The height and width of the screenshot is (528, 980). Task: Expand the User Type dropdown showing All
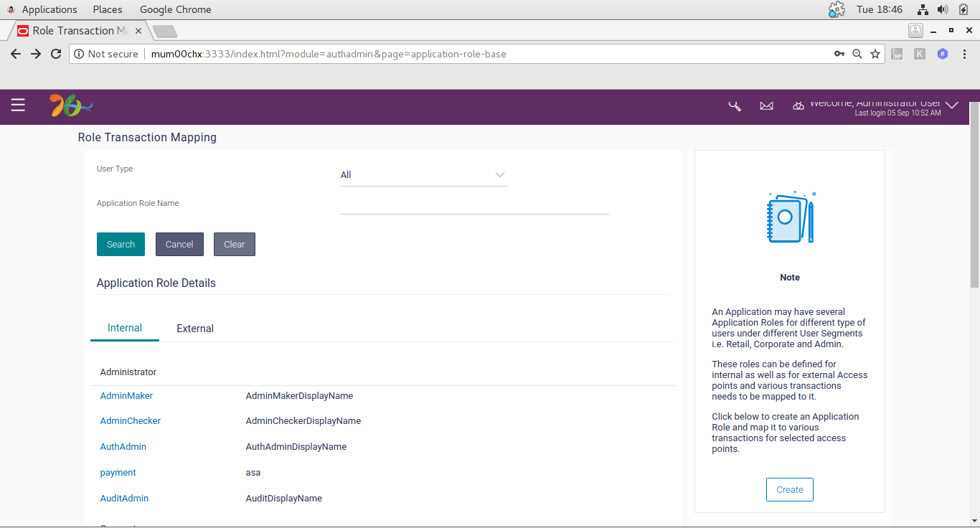pyautogui.click(x=424, y=175)
